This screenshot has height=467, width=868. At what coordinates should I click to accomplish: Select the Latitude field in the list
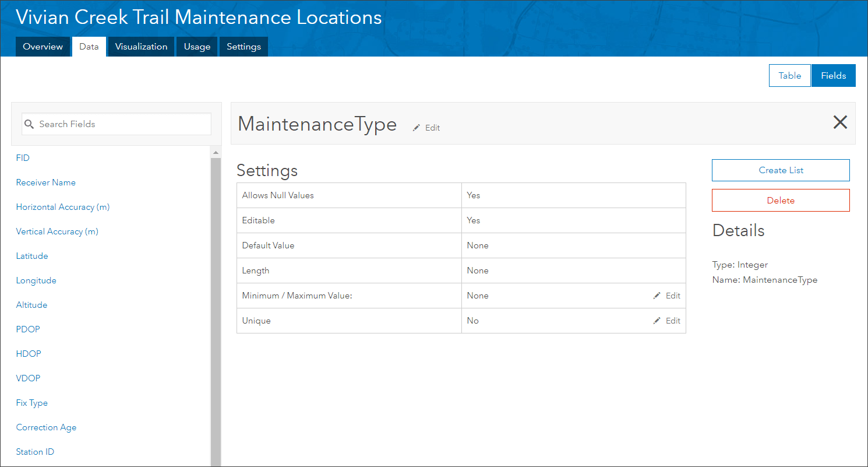coord(32,256)
